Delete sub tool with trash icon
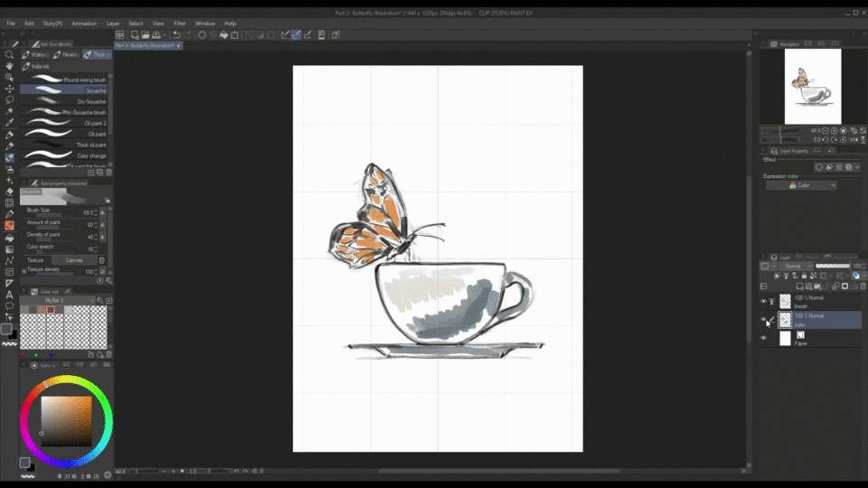 108,172
